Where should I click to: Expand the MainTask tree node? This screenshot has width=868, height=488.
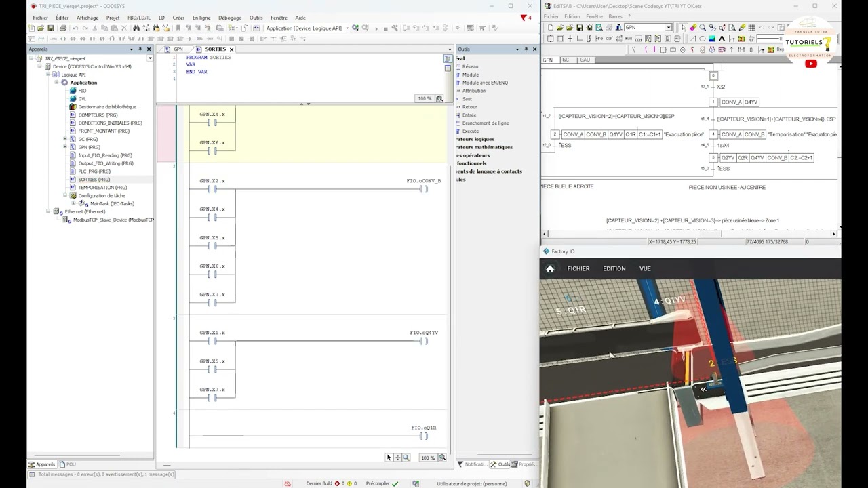[x=73, y=203]
